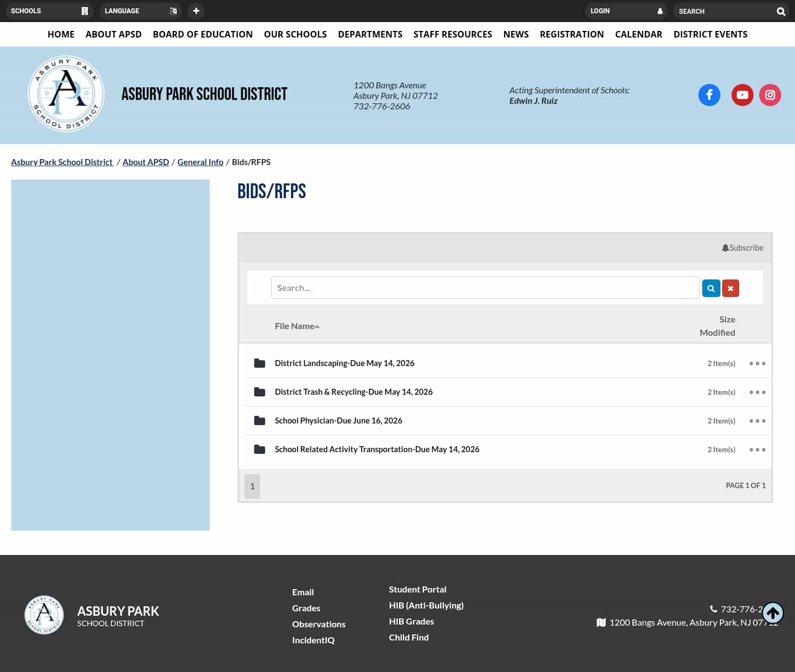
Task: Open School Physician-Due June 16, 2026 folder
Action: click(338, 420)
